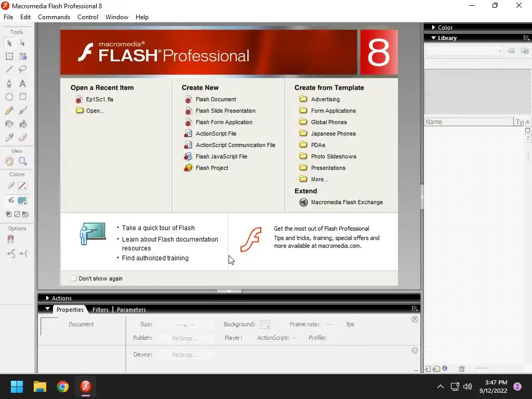
Task: Create a new ActionScript File
Action: (210, 134)
